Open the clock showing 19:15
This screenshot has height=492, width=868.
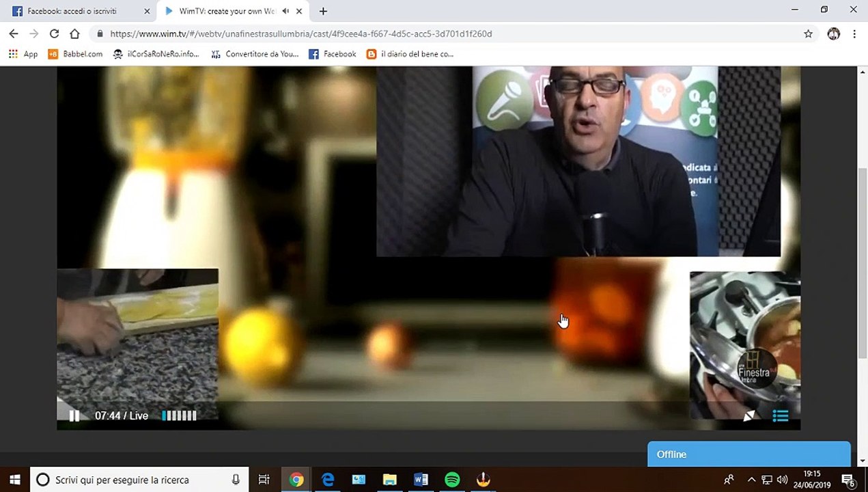[811, 480]
